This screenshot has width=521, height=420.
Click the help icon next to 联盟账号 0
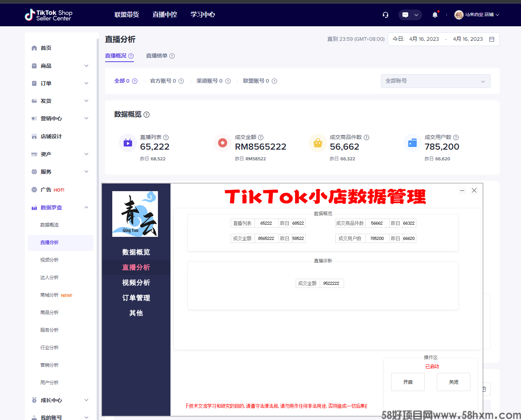tap(274, 81)
